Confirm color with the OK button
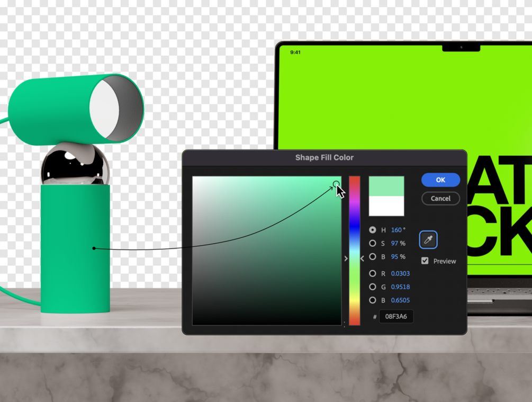Viewport: 532px width, 402px height. (x=441, y=180)
